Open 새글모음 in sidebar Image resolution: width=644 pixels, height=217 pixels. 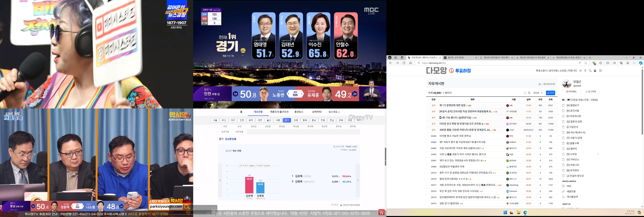pyautogui.click(x=571, y=191)
